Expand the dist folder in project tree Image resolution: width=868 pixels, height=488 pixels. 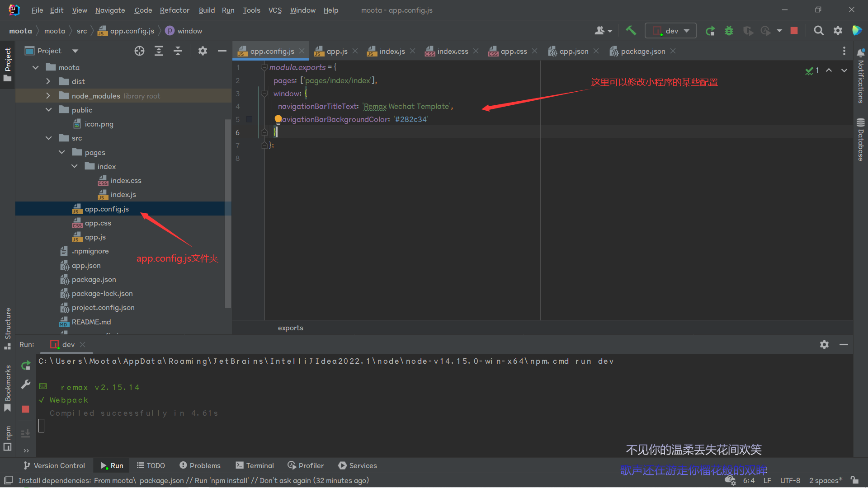pos(48,81)
